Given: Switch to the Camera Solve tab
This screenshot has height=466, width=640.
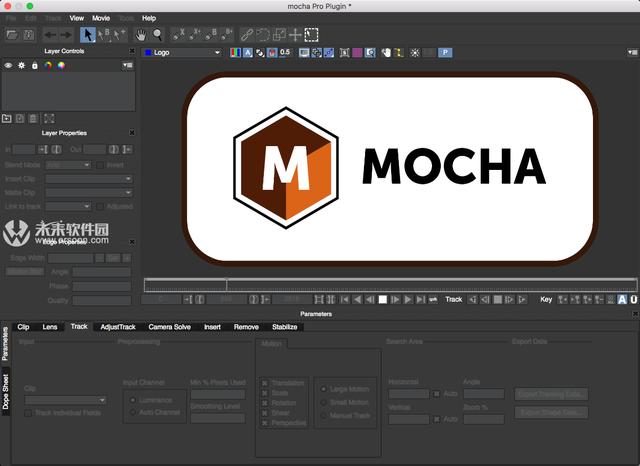Looking at the screenshot, I should 169,327.
